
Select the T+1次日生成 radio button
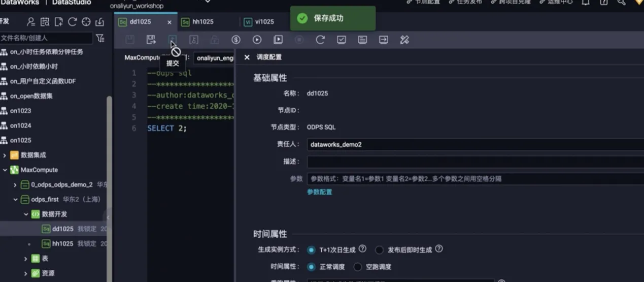click(x=311, y=250)
